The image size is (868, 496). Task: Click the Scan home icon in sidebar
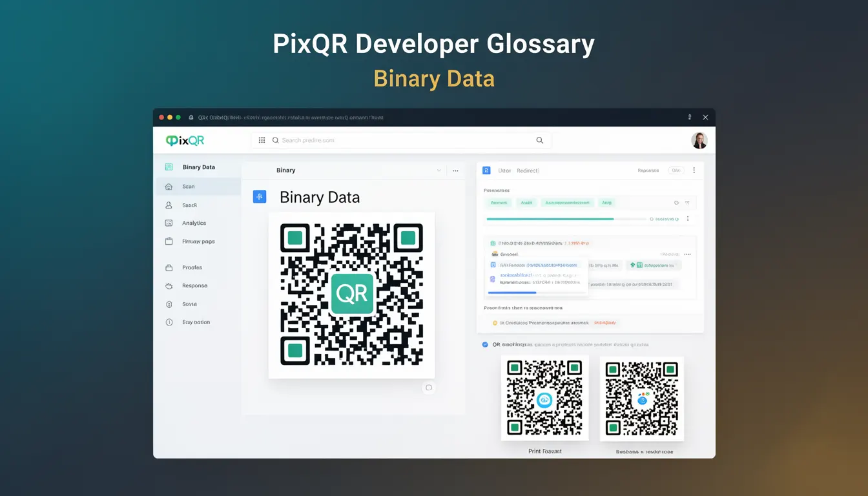tap(169, 187)
